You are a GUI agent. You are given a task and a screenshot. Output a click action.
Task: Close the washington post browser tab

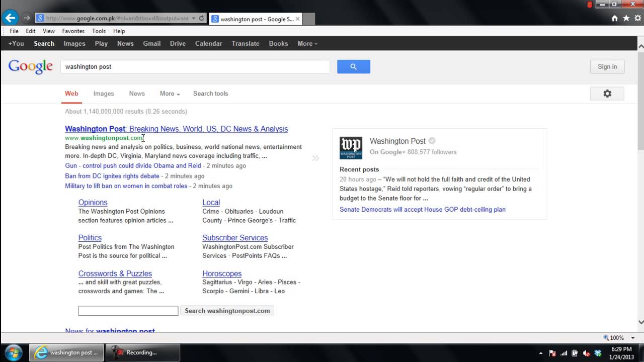click(297, 19)
